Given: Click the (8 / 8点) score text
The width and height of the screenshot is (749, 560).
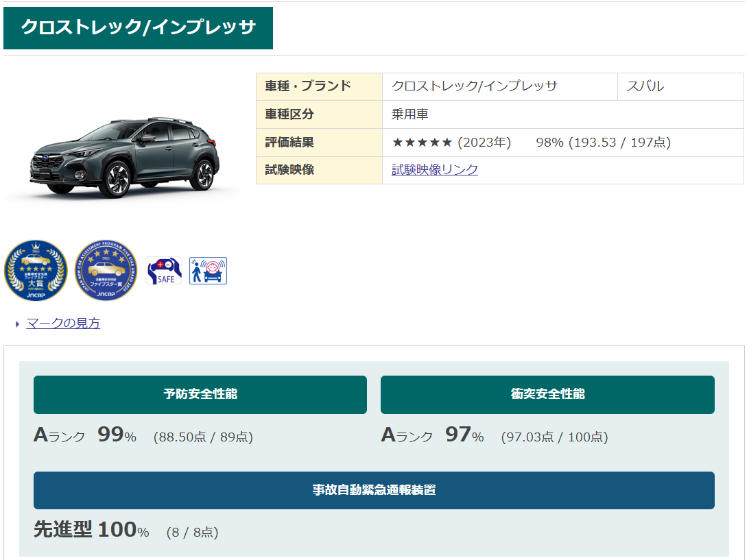Looking at the screenshot, I should pyautogui.click(x=192, y=533).
